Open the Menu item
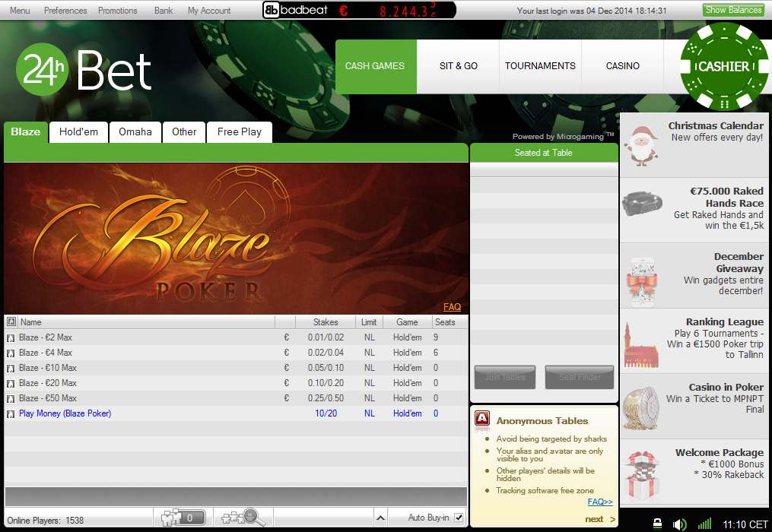 tap(20, 11)
